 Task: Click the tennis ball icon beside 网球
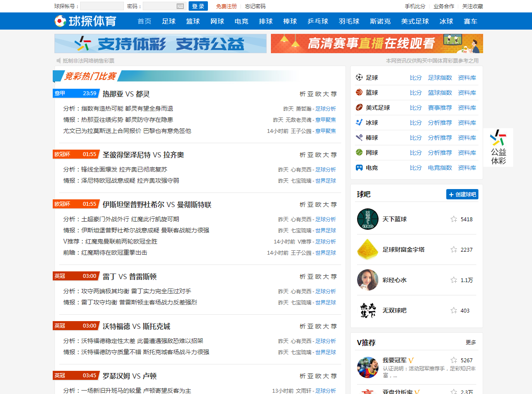[359, 153]
